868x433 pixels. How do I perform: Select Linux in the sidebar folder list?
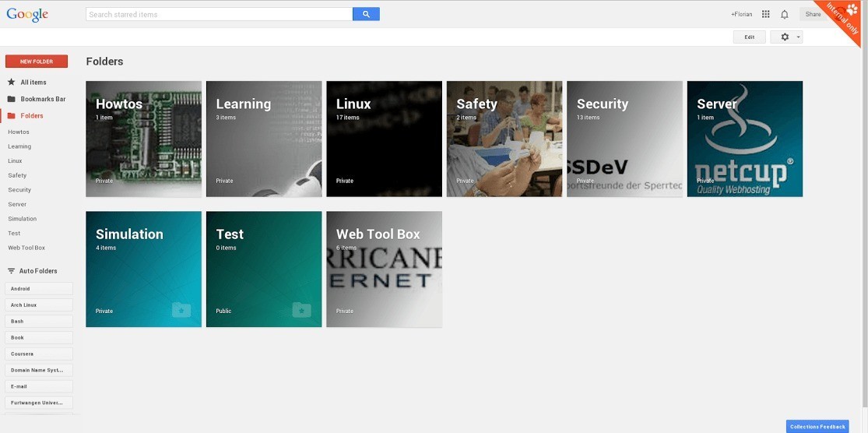(x=15, y=160)
